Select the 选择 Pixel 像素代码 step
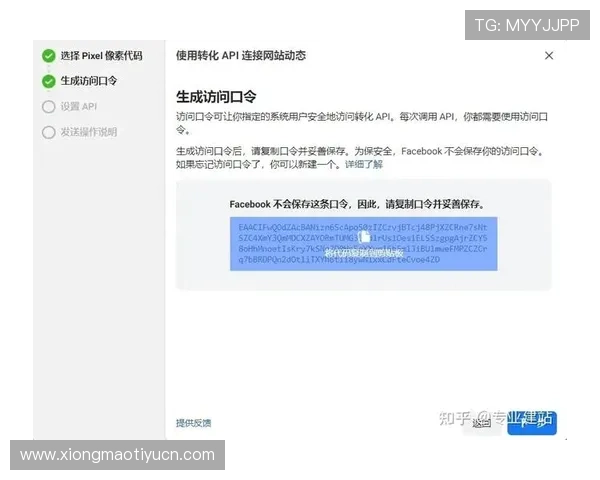The image size is (600, 480). click(101, 56)
